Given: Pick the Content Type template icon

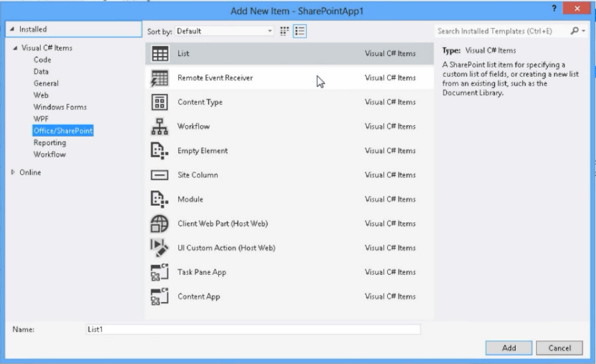Looking at the screenshot, I should (x=160, y=102).
